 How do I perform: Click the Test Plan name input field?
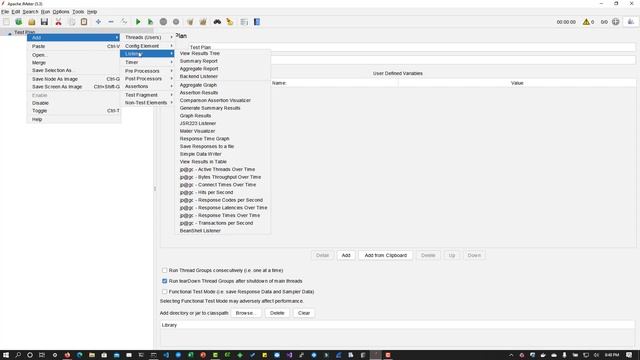coord(412,47)
